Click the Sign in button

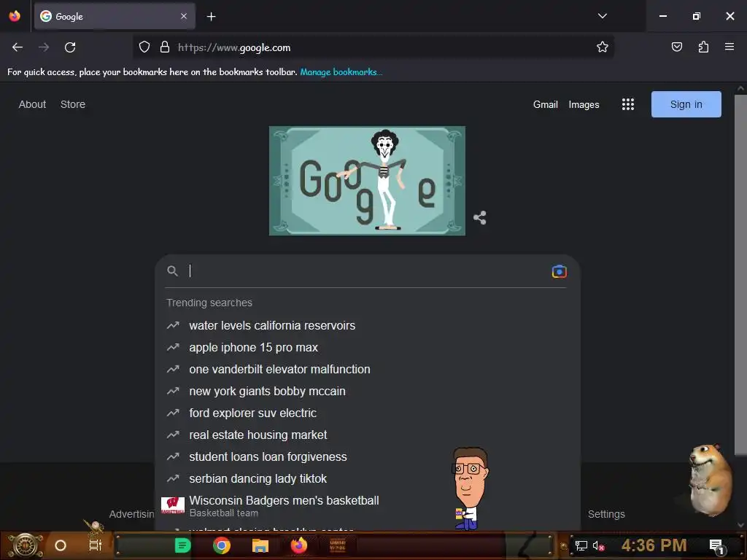coord(686,104)
